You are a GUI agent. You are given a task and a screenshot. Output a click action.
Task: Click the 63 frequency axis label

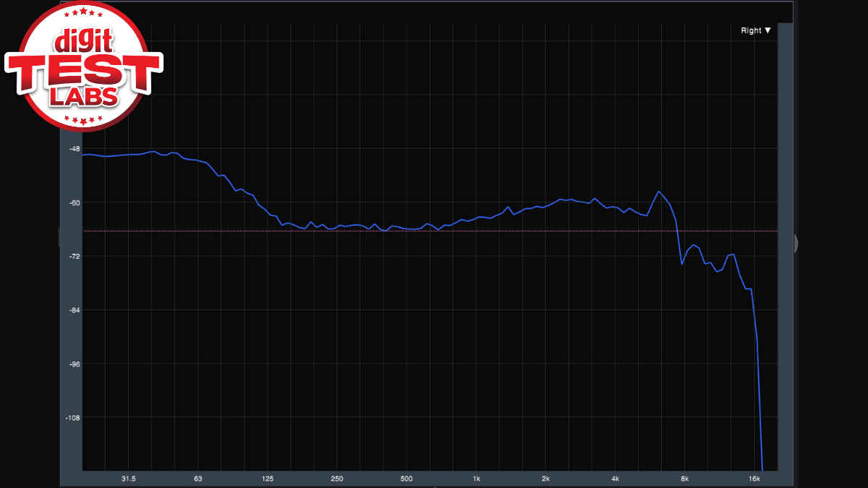197,479
